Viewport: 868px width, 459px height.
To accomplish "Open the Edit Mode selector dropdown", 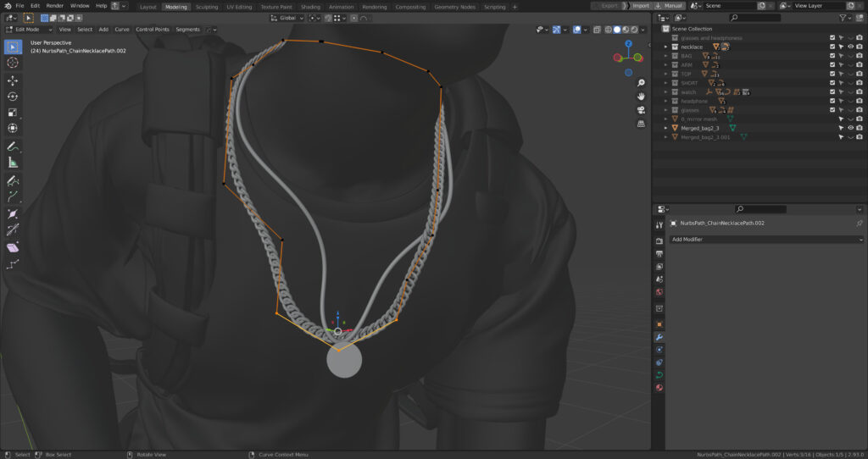I will (30, 29).
